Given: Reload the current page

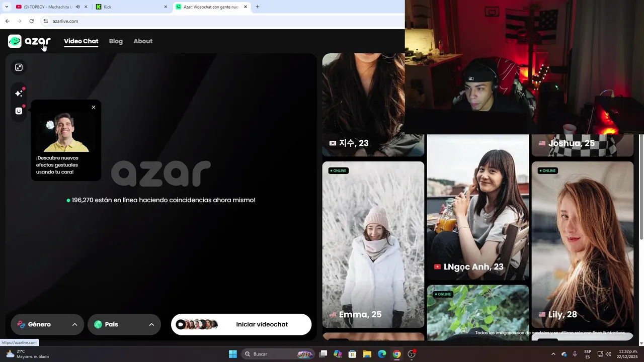Looking at the screenshot, I should tap(32, 21).
